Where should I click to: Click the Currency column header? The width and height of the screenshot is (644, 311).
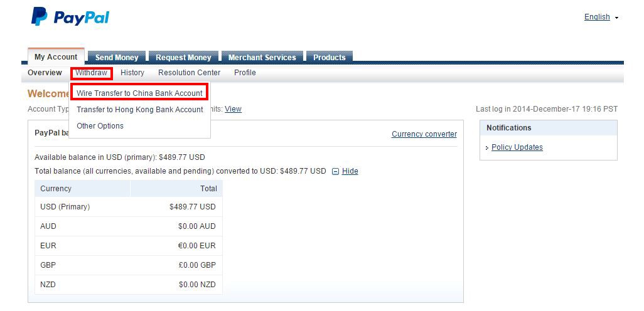(83, 189)
